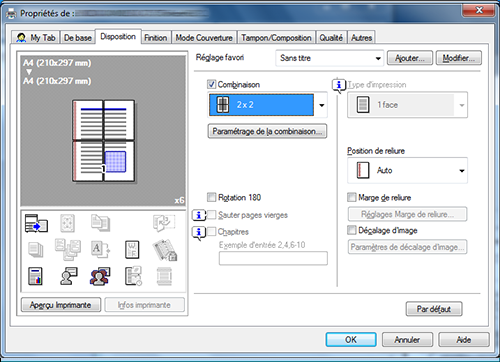Click the 2x2 page layout preview image
Image resolution: width=500 pixels, height=362 pixels.
point(104,141)
